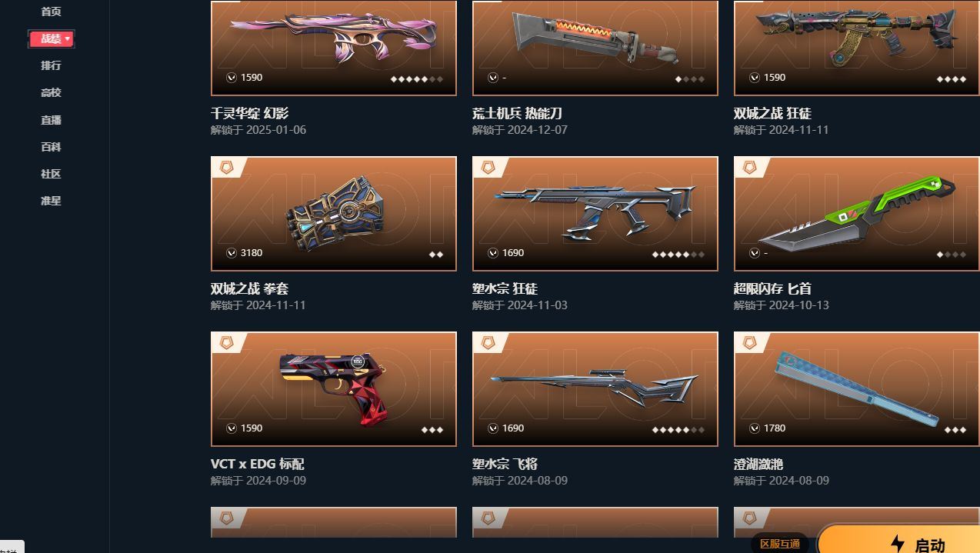
Task: Click the lightning icon on the 启动 button
Action: pos(897,544)
